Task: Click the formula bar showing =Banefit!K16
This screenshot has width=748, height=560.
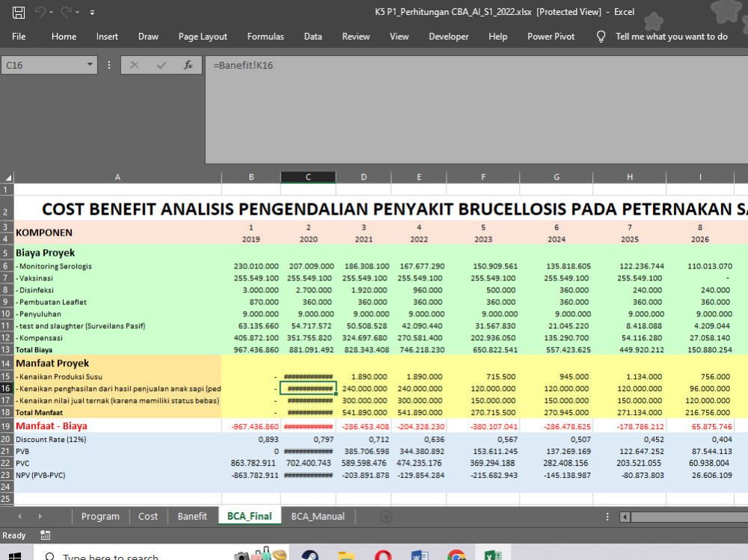Action: (476, 110)
